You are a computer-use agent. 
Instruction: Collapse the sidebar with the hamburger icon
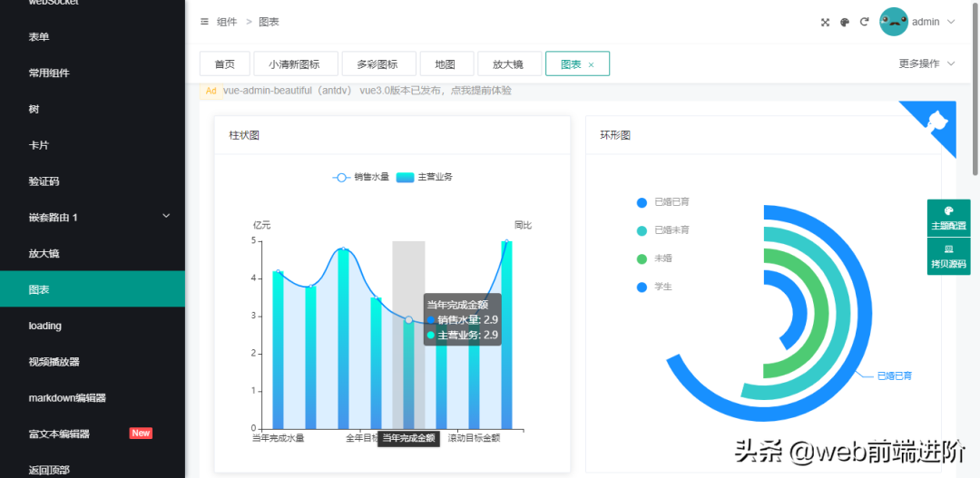click(x=204, y=22)
